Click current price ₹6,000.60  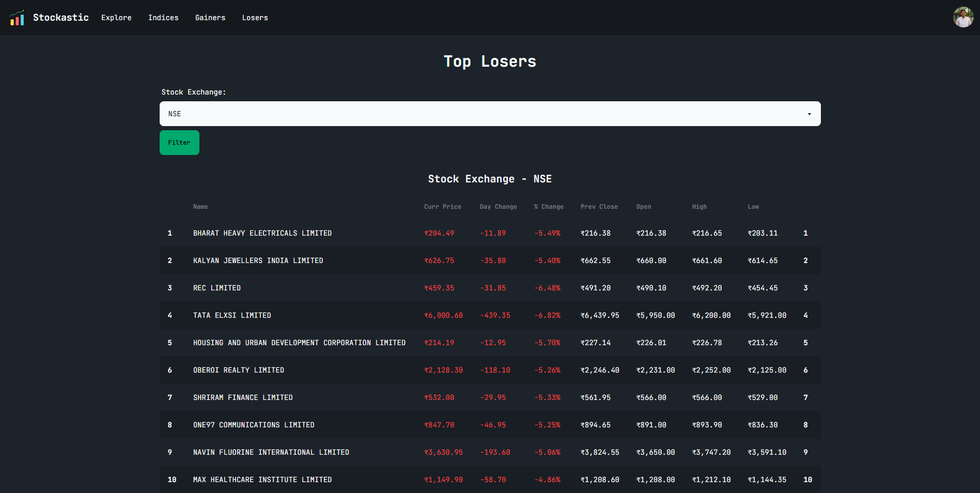444,315
